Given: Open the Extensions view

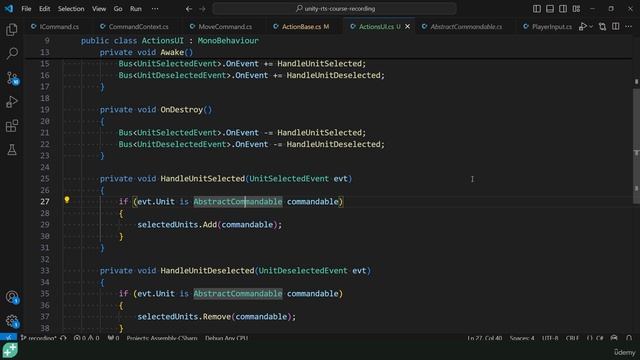Looking at the screenshot, I should point(12,126).
